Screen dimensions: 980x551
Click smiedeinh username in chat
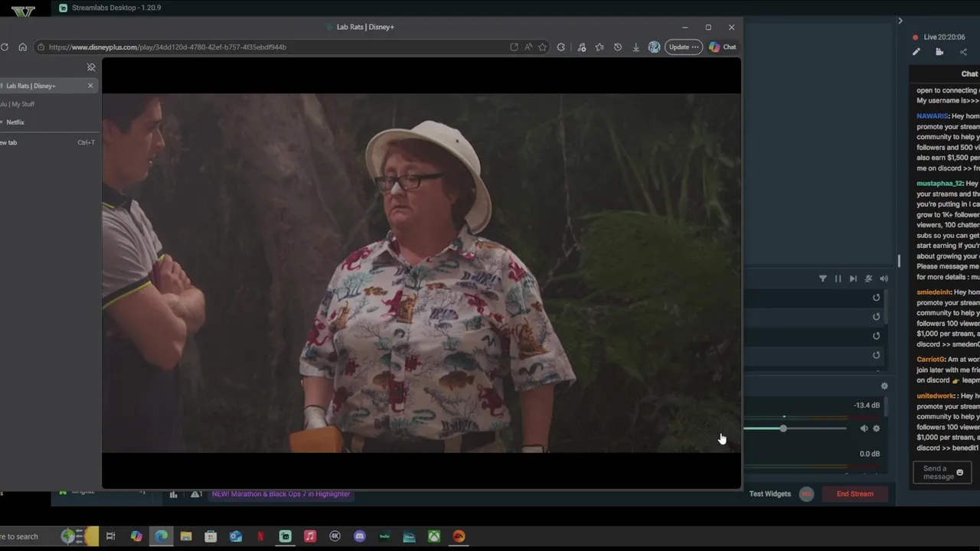tap(933, 292)
